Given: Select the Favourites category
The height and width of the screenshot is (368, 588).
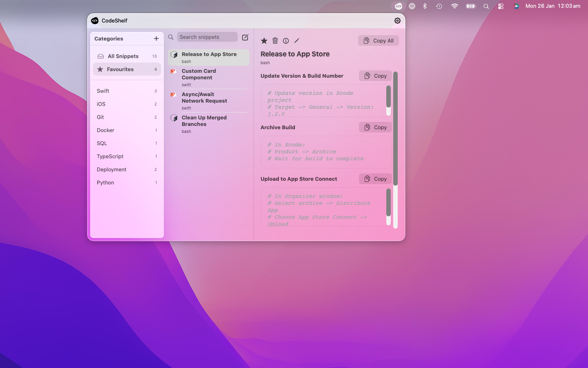Looking at the screenshot, I should tap(127, 69).
